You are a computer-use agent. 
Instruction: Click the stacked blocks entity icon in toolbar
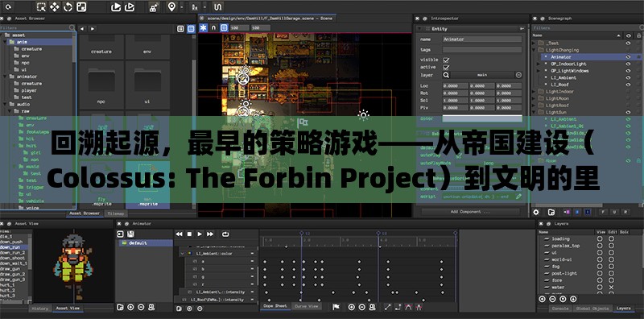[x=153, y=6]
